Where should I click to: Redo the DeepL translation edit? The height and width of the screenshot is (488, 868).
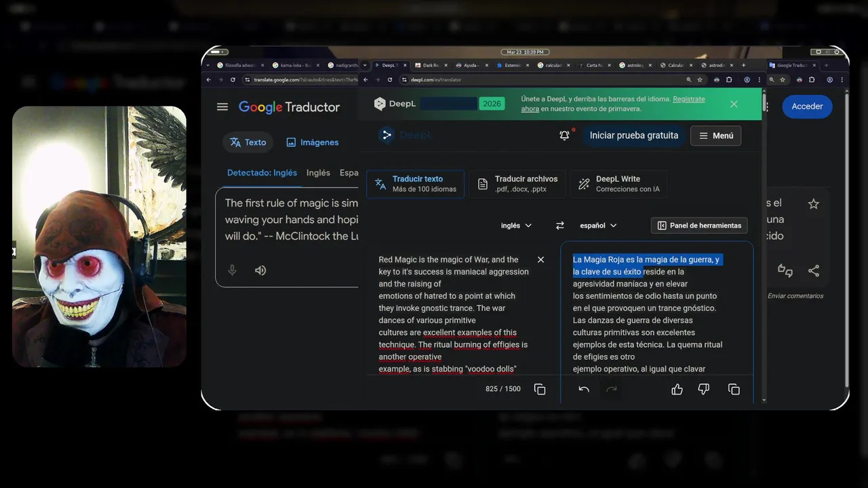[611, 389]
